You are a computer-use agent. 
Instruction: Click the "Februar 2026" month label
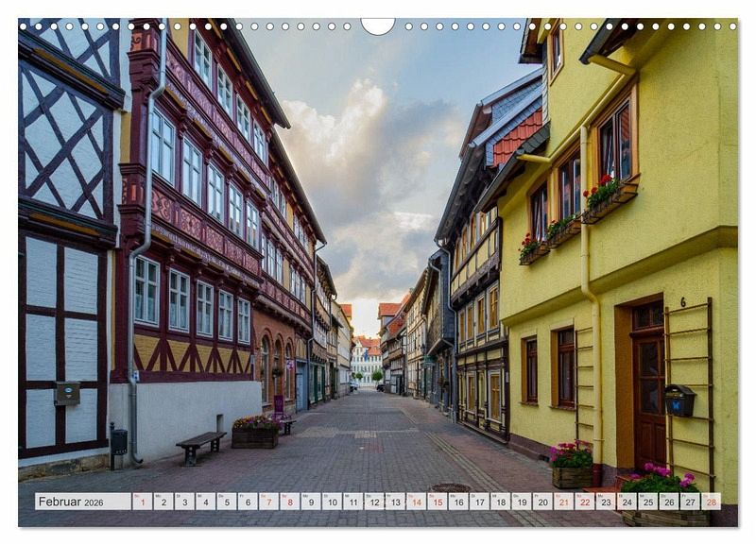click(71, 502)
